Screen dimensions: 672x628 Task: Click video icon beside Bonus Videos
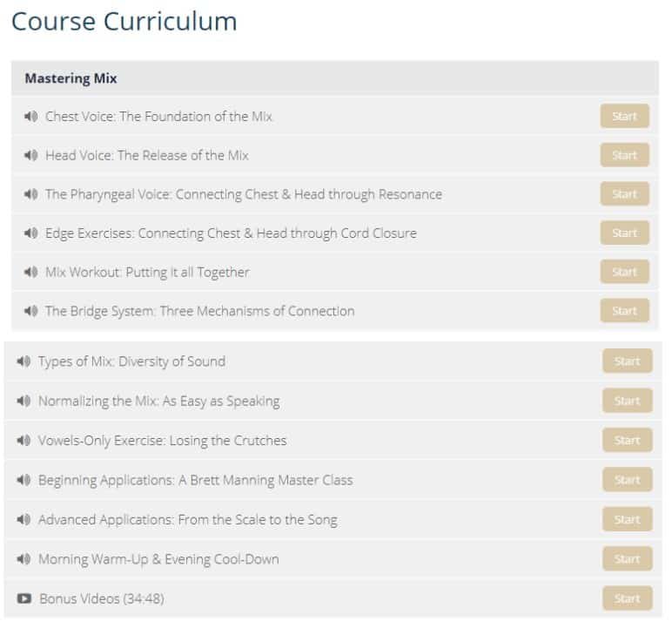point(24,599)
